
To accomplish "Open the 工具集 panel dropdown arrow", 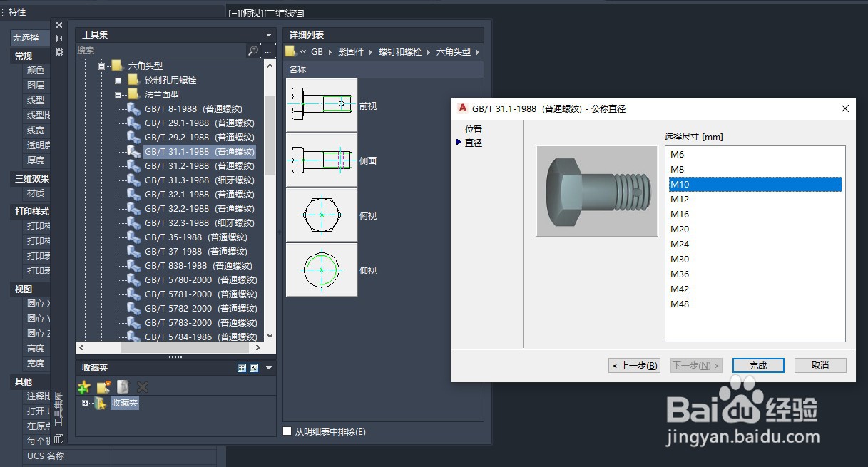I will pos(269,35).
